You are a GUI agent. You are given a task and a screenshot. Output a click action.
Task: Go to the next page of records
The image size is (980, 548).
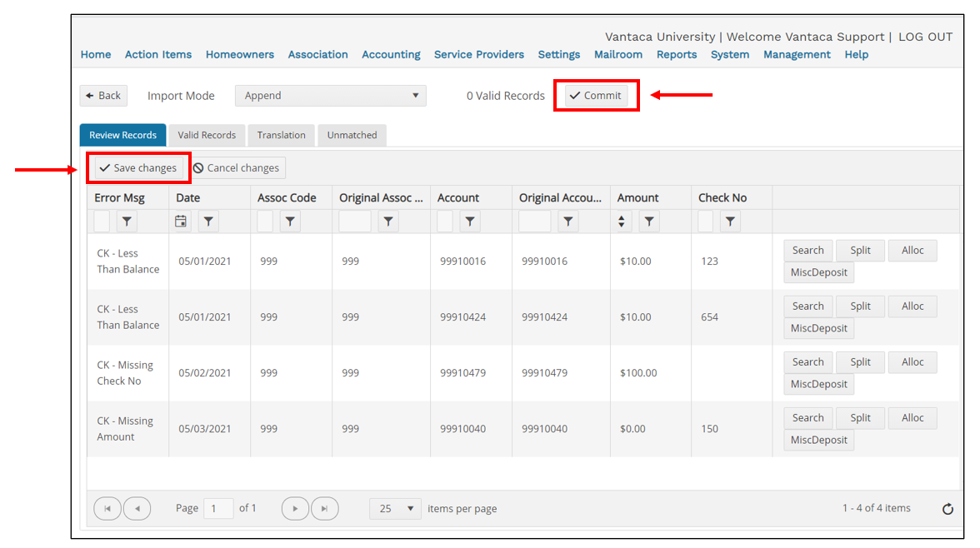coord(295,509)
